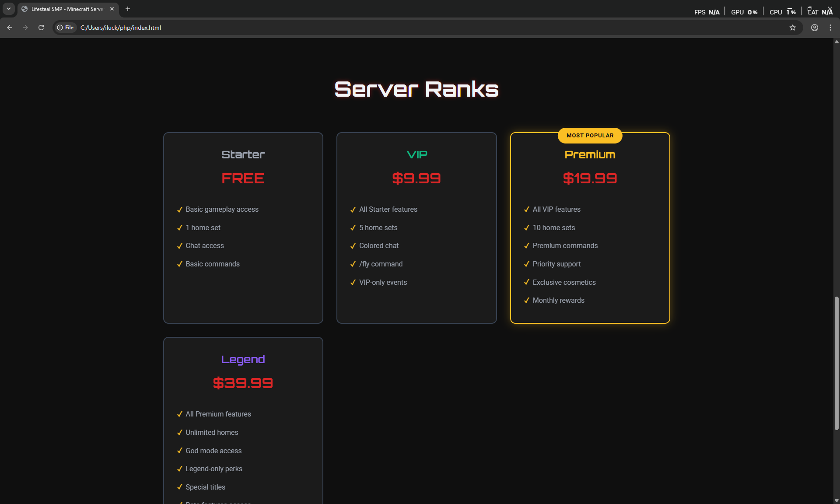Click the VIP rank title
The image size is (840, 504).
coord(416,155)
